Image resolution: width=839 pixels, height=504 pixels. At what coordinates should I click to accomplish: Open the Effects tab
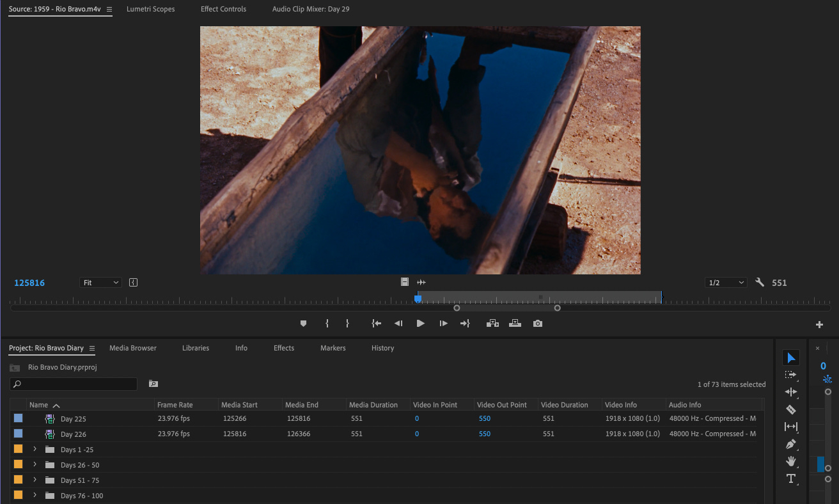(284, 348)
